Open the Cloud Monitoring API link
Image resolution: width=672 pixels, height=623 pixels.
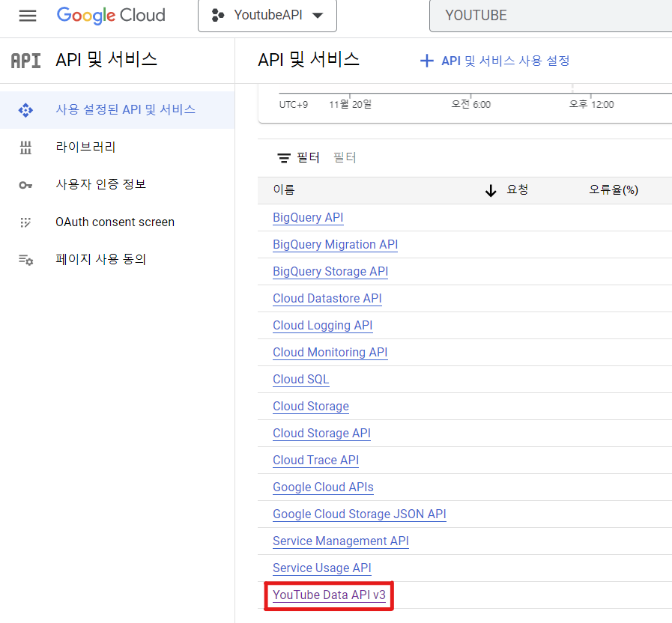(330, 353)
